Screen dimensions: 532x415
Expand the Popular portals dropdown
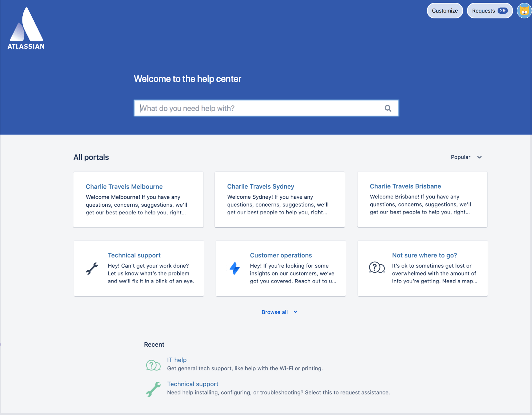467,157
